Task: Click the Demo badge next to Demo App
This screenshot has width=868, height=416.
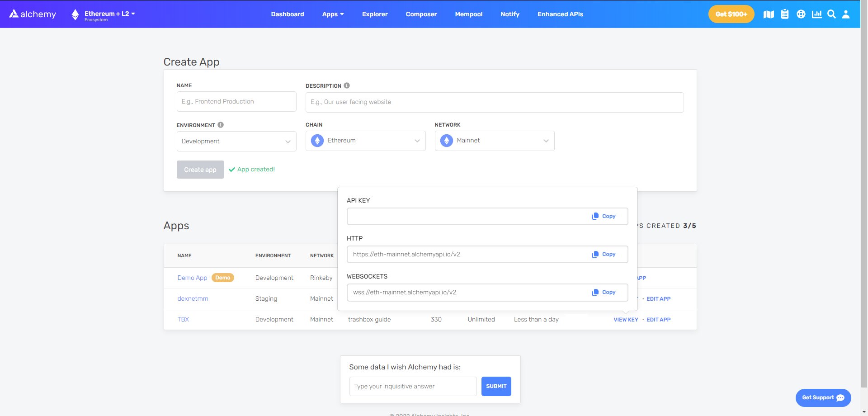Action: coord(222,278)
